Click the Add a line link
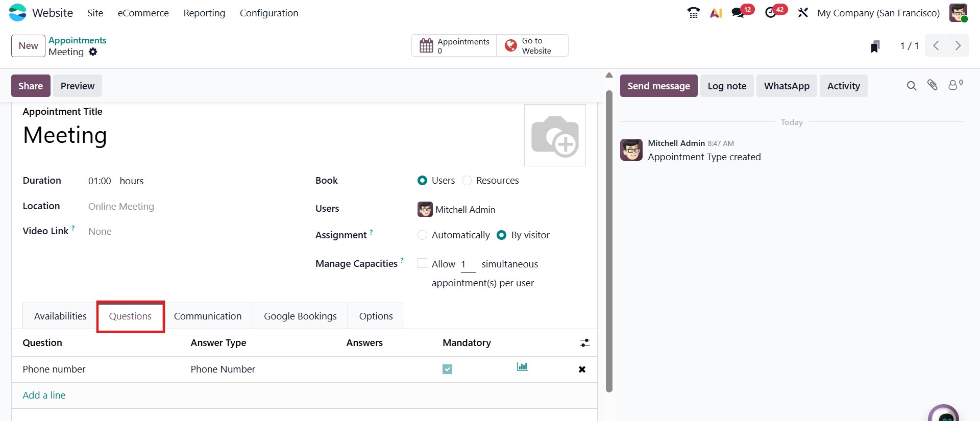980x421 pixels. tap(44, 395)
